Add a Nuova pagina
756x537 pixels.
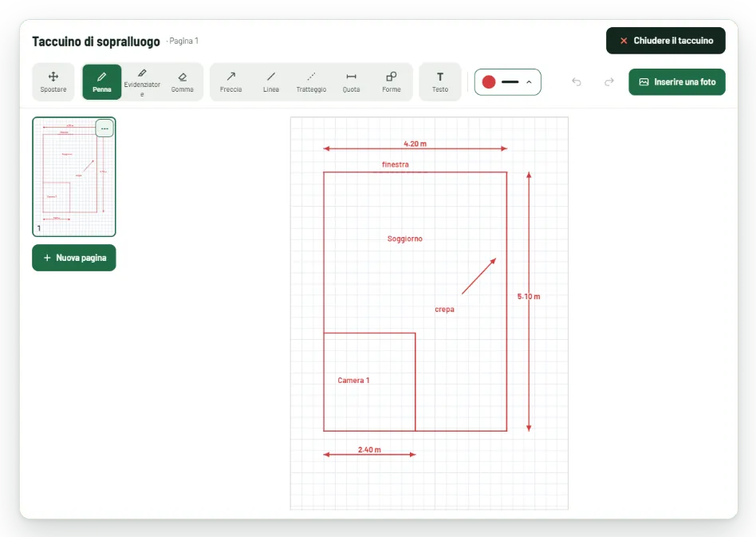tap(74, 258)
